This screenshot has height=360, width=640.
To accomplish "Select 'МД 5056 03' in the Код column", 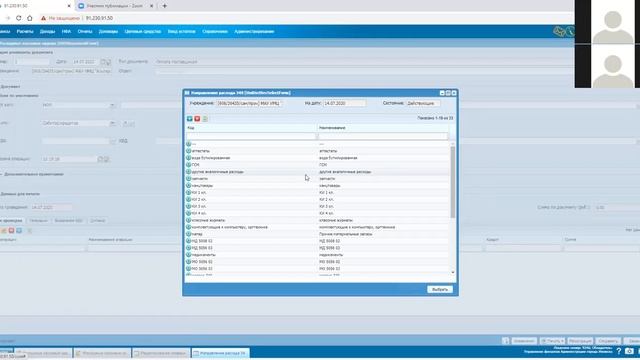I will [202, 248].
